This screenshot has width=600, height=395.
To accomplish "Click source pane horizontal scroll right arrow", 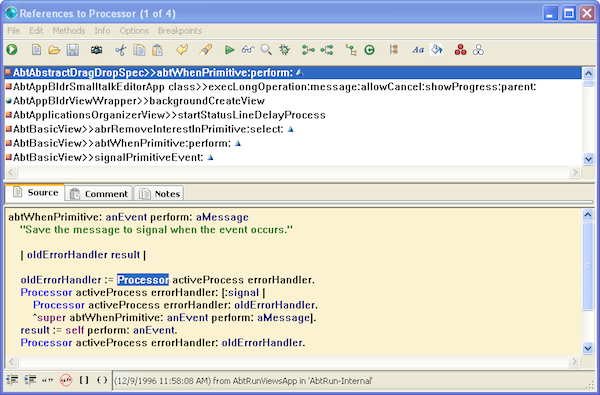I will 575,361.
